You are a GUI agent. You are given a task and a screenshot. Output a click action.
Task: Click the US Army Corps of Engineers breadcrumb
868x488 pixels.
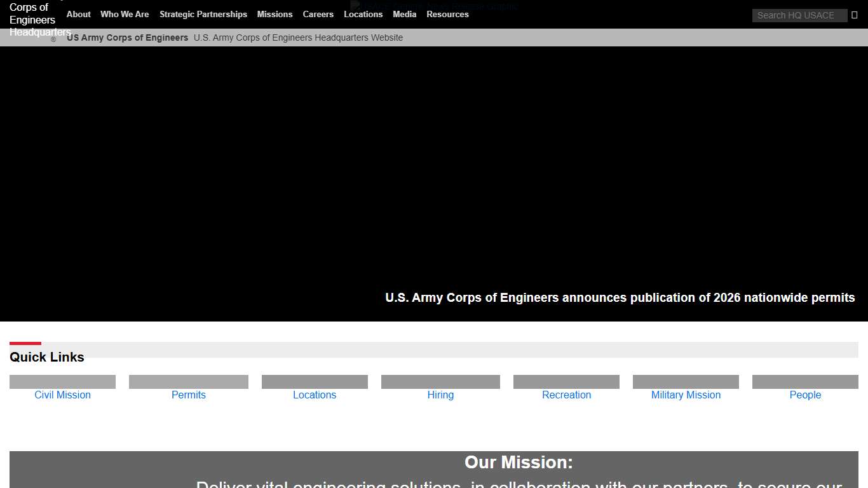click(x=127, y=37)
